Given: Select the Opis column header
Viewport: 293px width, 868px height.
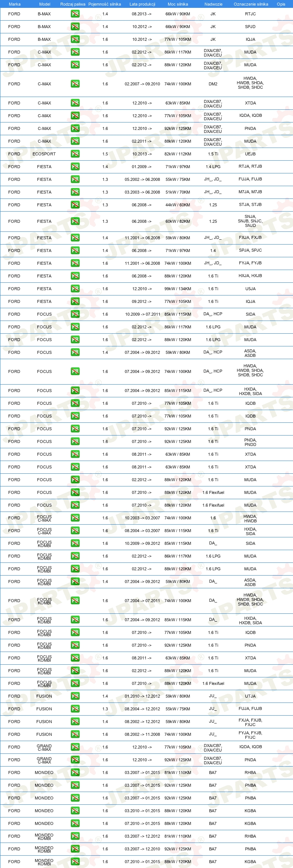Looking at the screenshot, I should (x=281, y=4).
